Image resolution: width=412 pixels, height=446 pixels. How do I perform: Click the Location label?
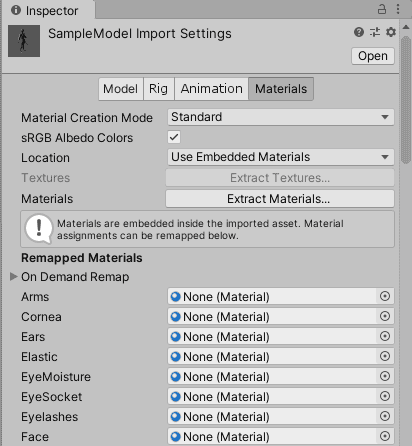point(46,158)
